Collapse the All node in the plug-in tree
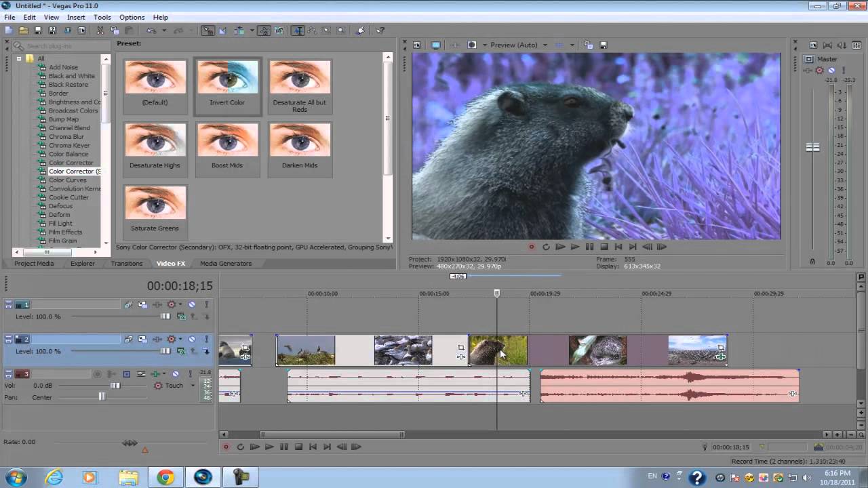Image resolution: width=868 pixels, height=488 pixels. tap(20, 58)
